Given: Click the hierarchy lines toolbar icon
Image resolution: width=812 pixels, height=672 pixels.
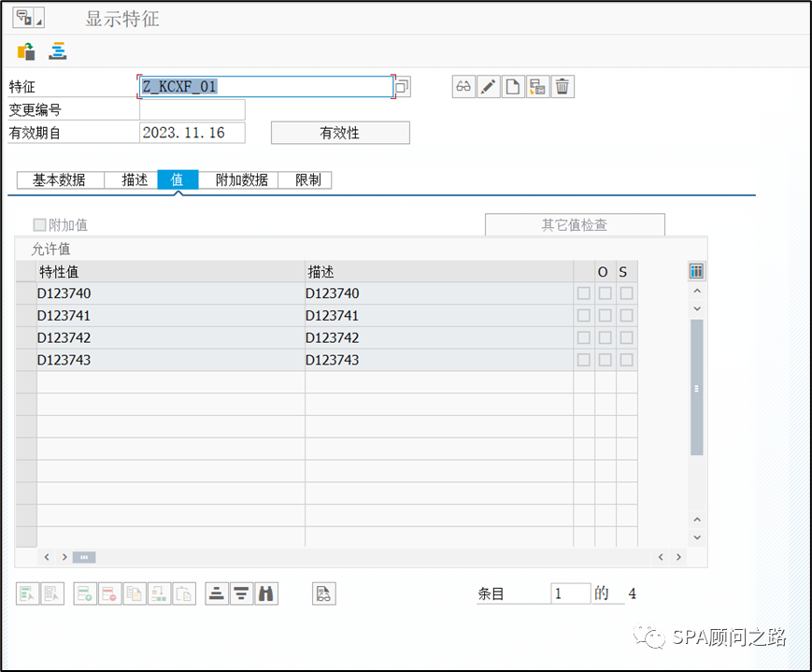Looking at the screenshot, I should (58, 51).
